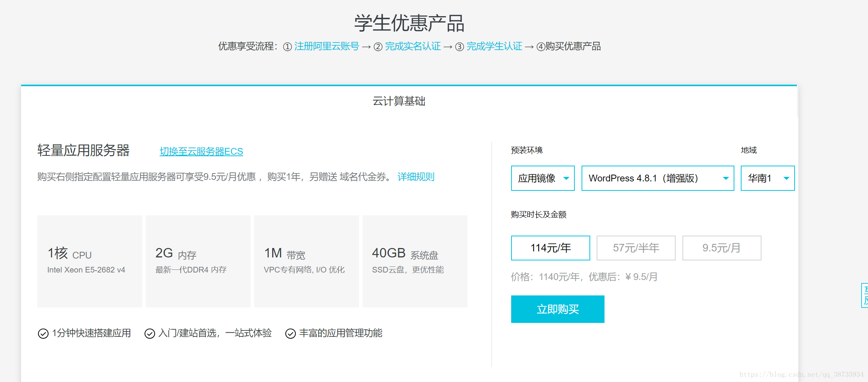This screenshot has height=382, width=868.
Task: Open the 详细规则 rules link
Action: click(416, 177)
